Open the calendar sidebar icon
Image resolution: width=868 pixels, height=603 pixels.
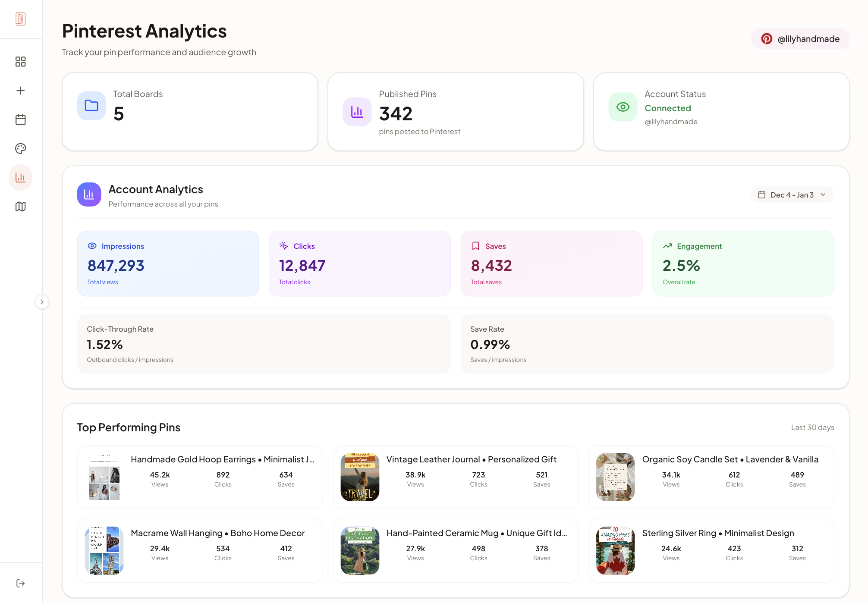point(20,119)
